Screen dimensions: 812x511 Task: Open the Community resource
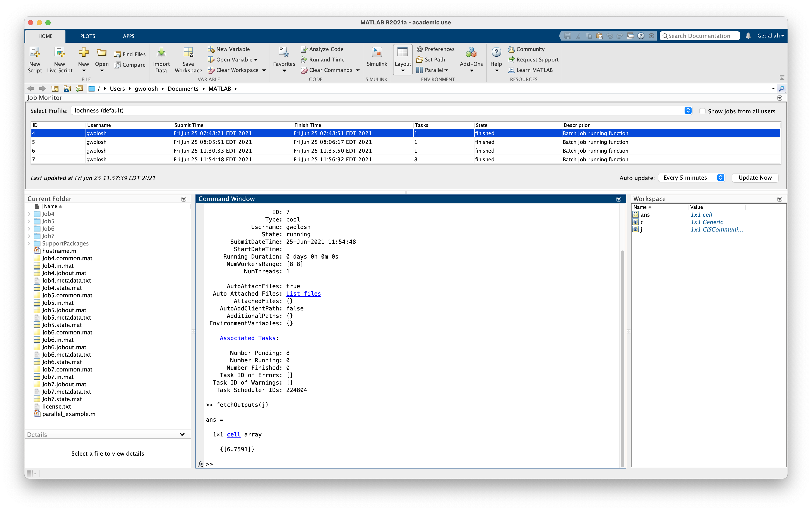tap(526, 49)
